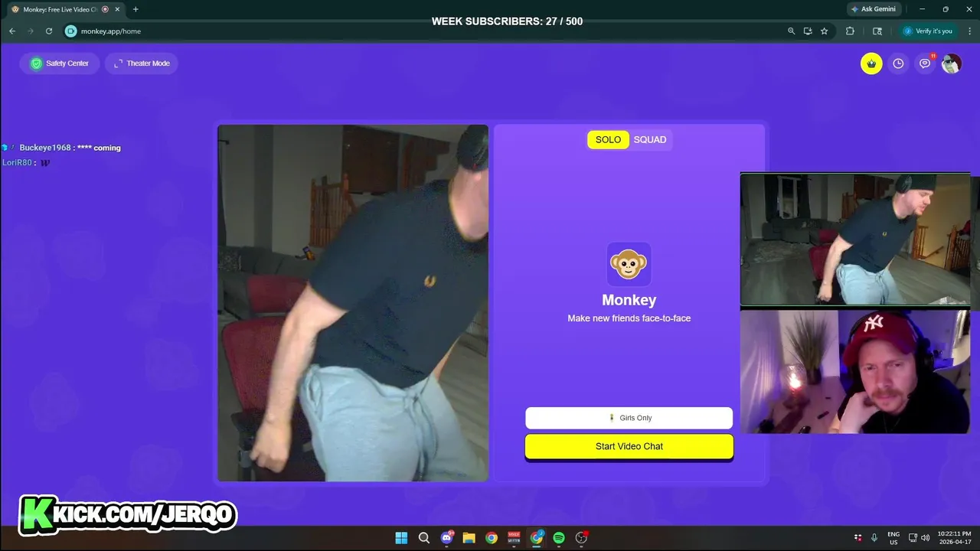Switch to the SQUAD mode tab
The height and width of the screenshot is (551, 980).
tap(650, 139)
